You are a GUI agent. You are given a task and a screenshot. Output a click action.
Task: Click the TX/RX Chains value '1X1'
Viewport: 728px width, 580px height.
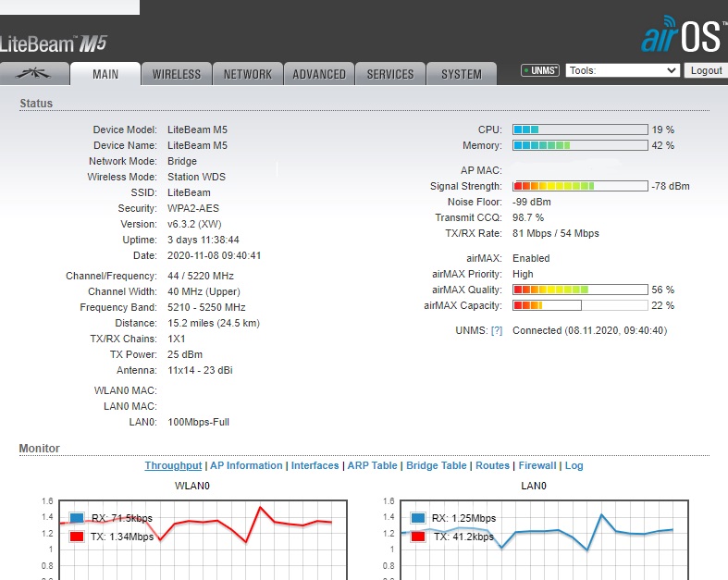[177, 339]
